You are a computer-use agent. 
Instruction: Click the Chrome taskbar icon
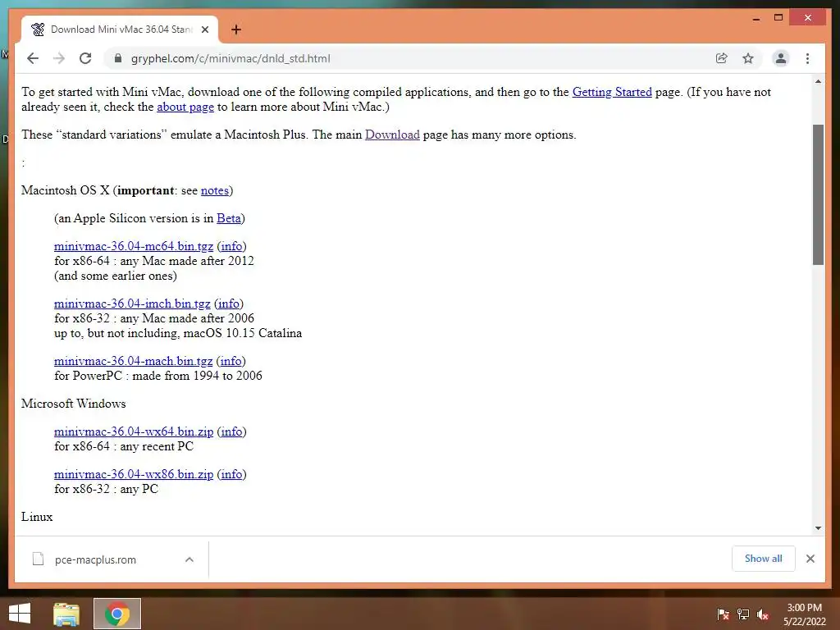tap(117, 614)
